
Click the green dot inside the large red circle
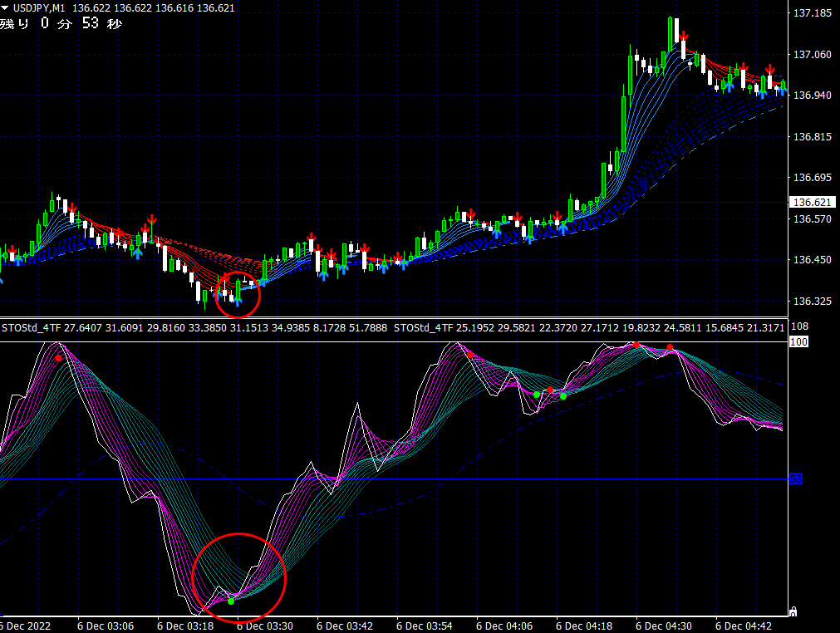click(231, 600)
